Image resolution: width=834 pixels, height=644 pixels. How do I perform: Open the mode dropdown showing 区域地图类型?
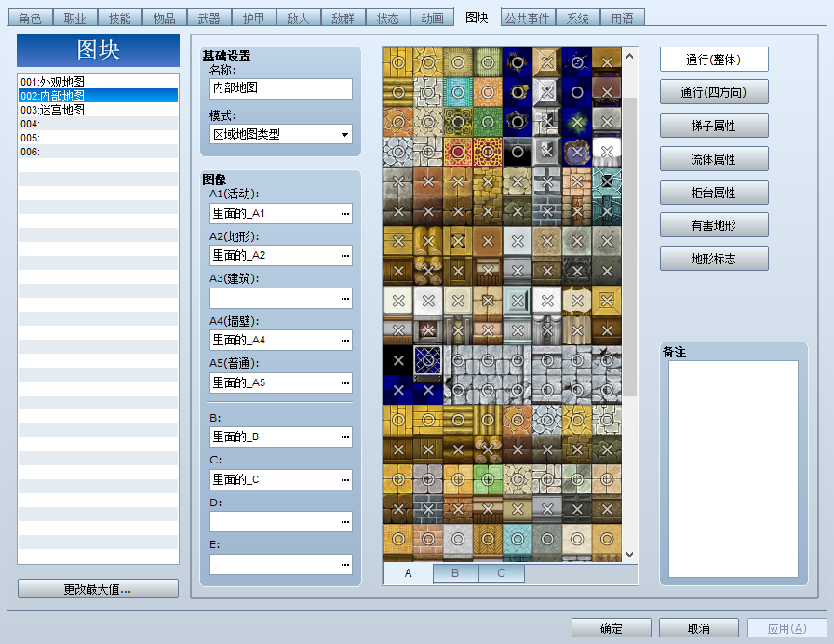[x=281, y=134]
